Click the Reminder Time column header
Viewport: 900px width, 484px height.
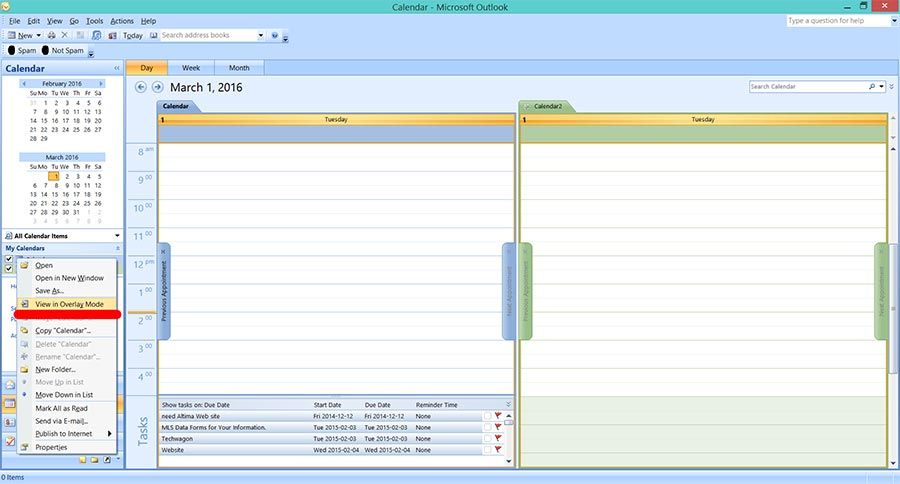coord(436,405)
